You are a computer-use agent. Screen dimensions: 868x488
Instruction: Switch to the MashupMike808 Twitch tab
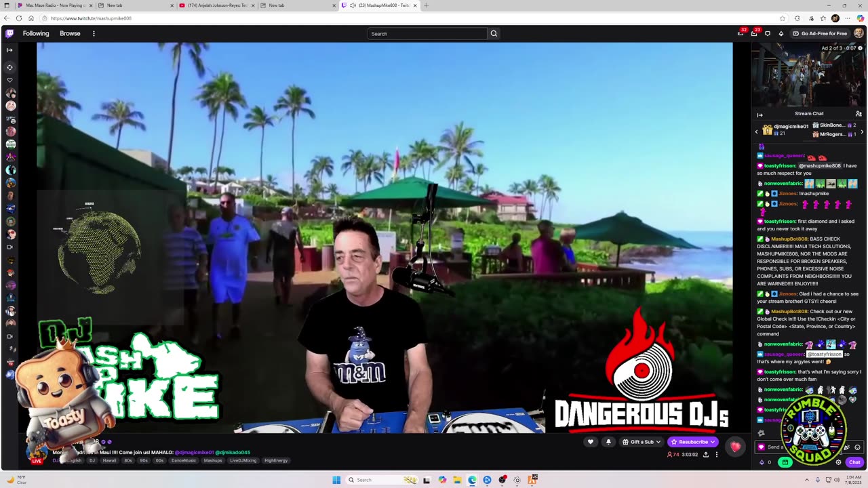click(380, 5)
